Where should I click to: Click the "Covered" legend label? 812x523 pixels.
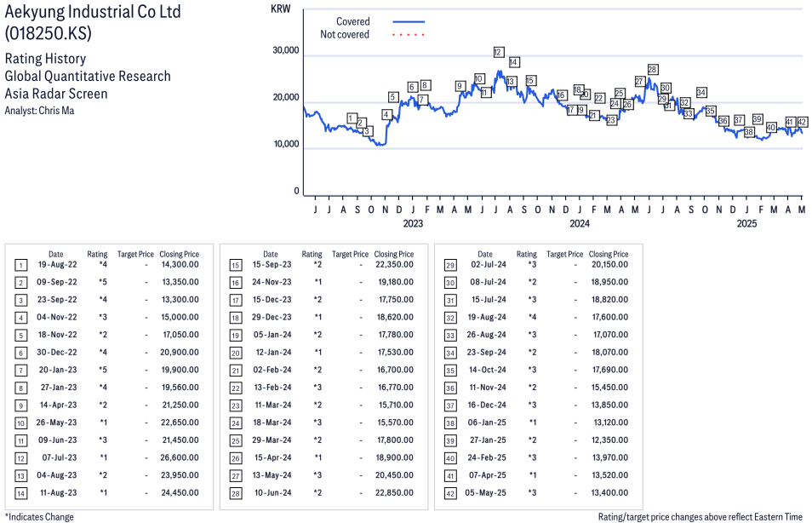352,21
